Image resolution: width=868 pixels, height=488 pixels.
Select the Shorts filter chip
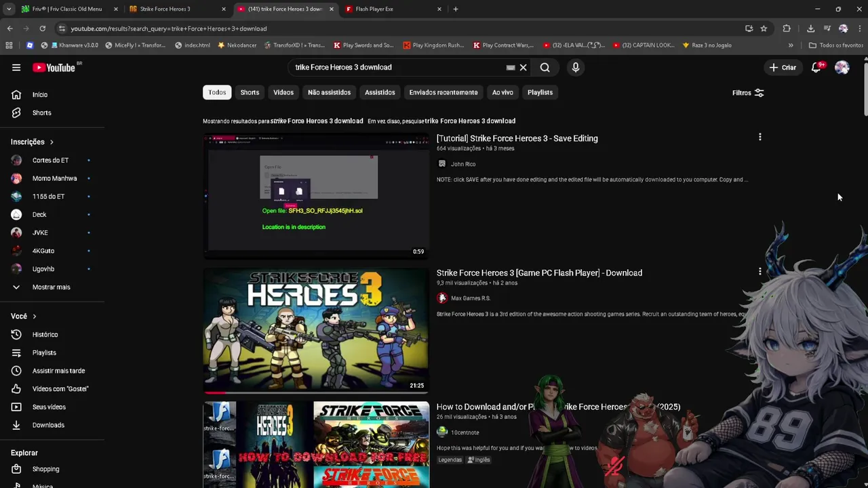pos(250,92)
